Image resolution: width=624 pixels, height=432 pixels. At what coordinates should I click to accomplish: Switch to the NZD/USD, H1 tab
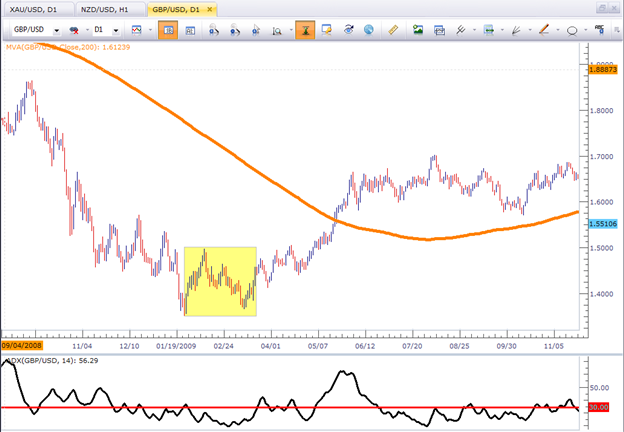pos(108,9)
